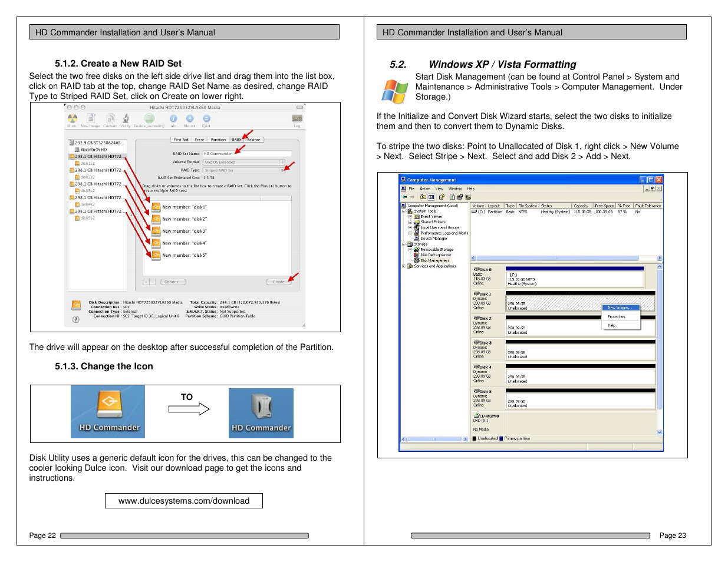Click the Disk 2 unallocated space

581,329
